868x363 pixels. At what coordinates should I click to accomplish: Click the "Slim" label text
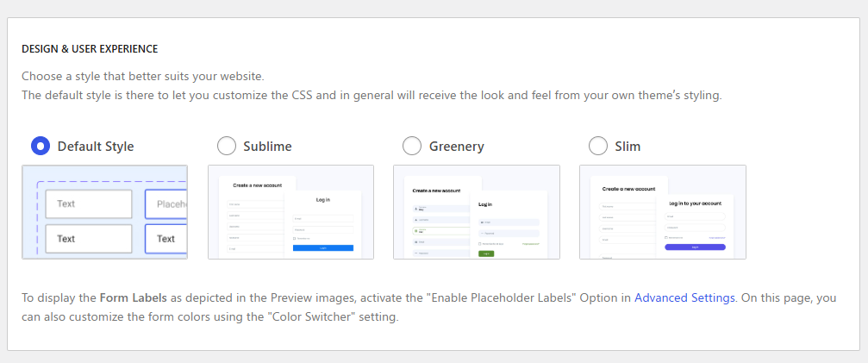point(628,147)
